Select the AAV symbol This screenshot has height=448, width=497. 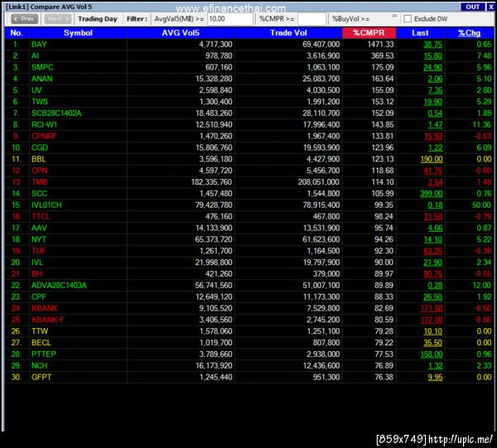(39, 228)
